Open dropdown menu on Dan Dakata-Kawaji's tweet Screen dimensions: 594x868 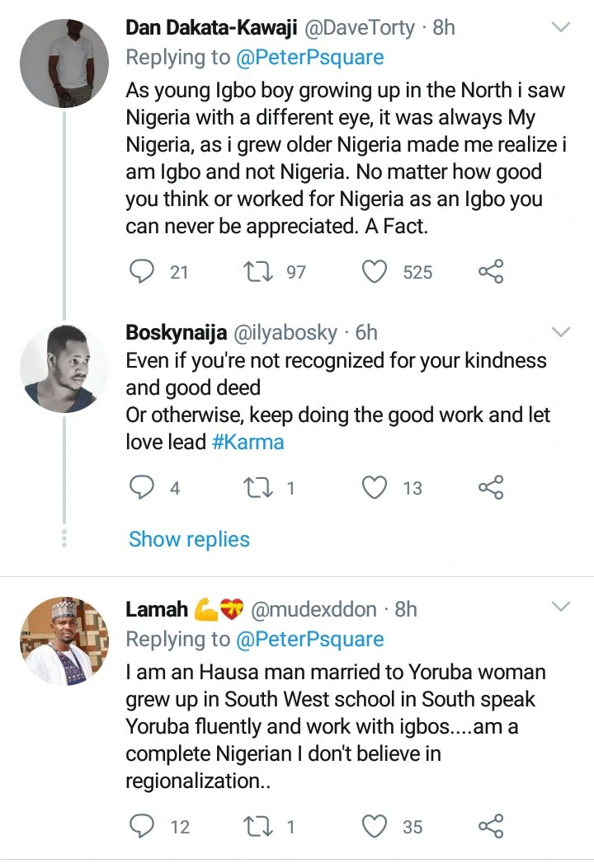561,28
